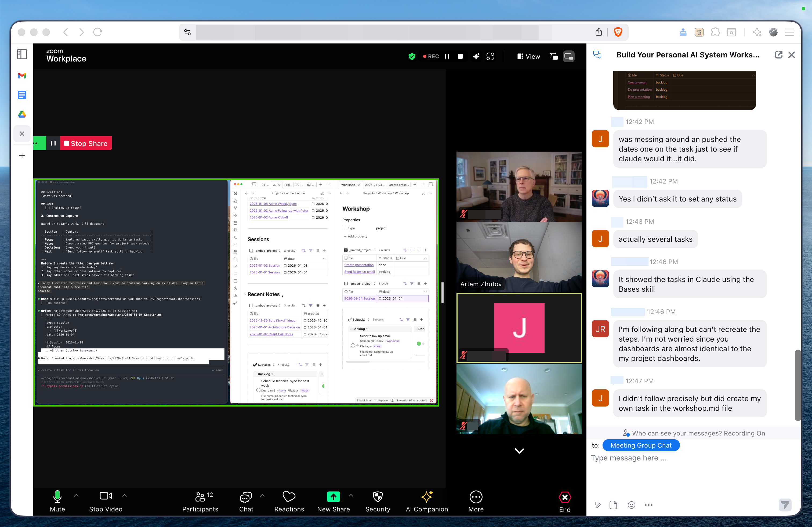
Task: Open the Meeting Group Chat recipient dropdown
Action: (x=641, y=445)
